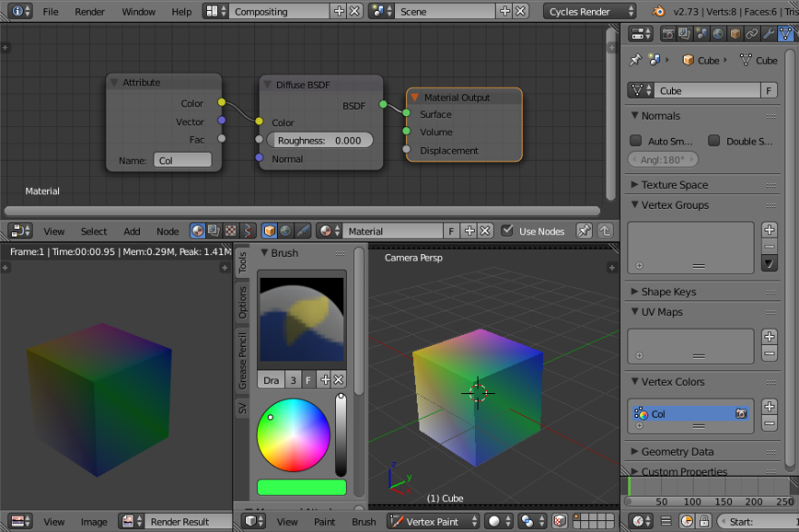The image size is (799, 532).
Task: Toggle fake user F on the Material
Action: [451, 232]
